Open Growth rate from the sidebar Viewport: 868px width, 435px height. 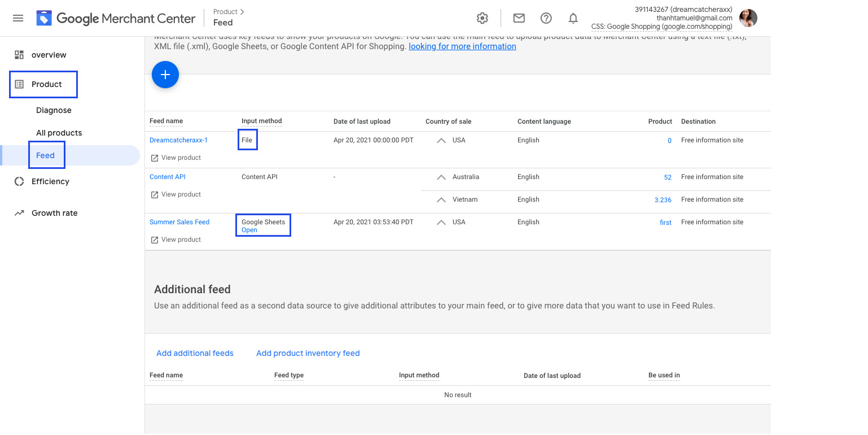pos(53,213)
